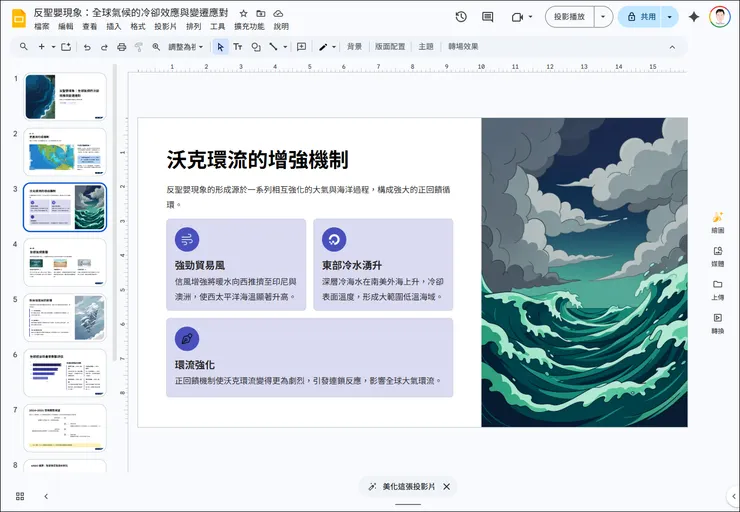This screenshot has height=512, width=740.
Task: Click the 共用 share button
Action: point(640,17)
